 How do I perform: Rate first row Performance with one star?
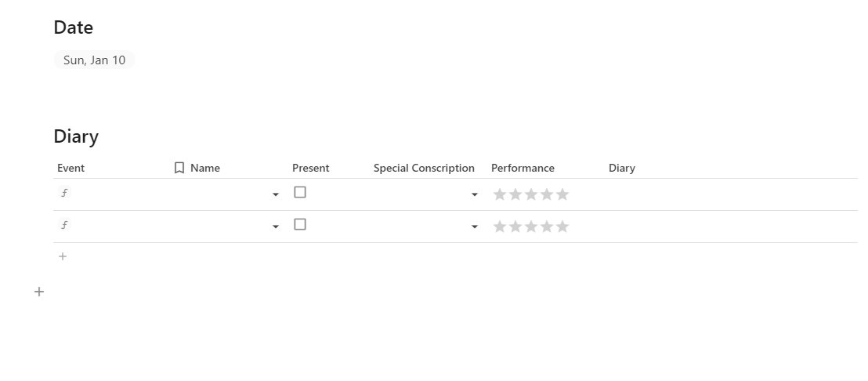coord(500,194)
